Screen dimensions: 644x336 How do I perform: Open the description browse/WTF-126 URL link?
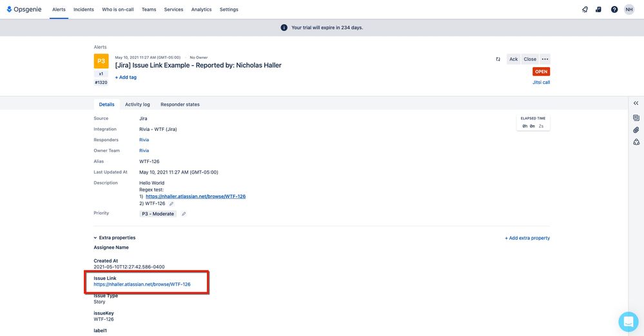click(195, 196)
